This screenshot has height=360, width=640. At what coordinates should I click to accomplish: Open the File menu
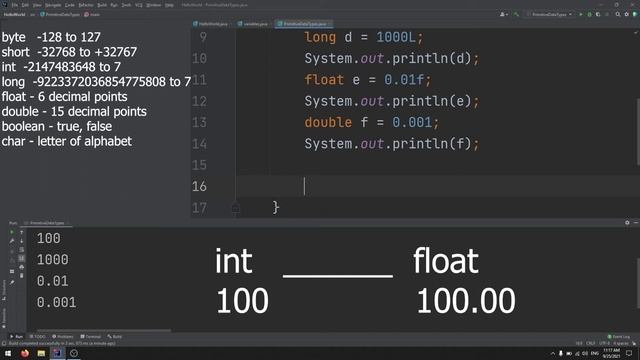15,5
